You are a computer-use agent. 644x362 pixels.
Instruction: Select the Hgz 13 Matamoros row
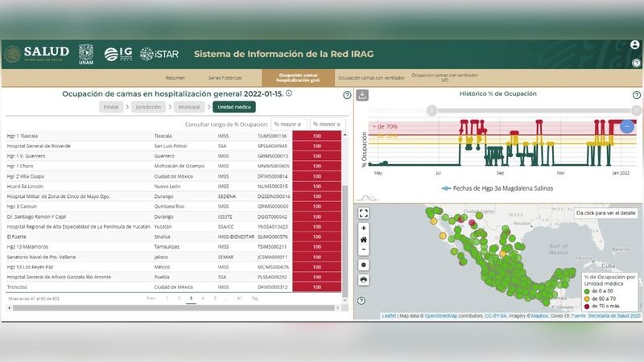(174, 247)
